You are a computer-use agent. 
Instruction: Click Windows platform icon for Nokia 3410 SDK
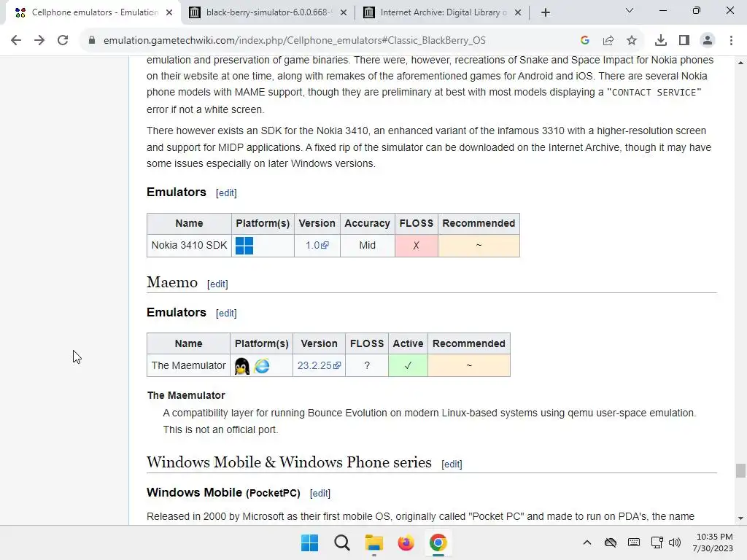coord(244,246)
